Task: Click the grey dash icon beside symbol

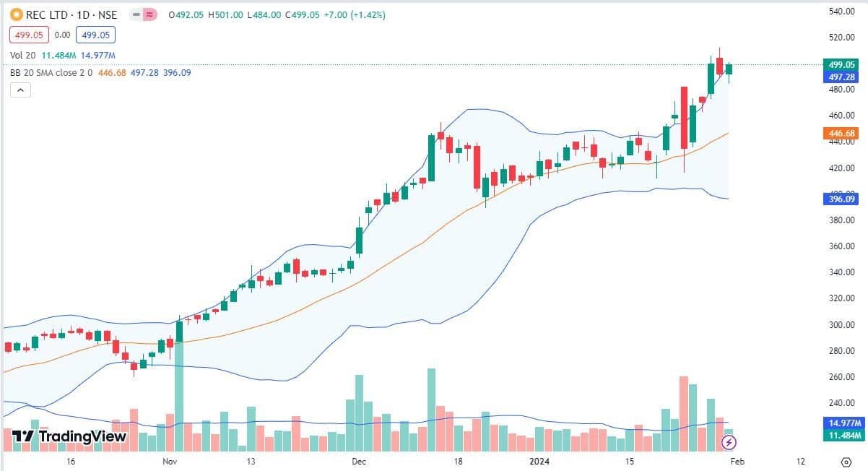Action: coord(135,14)
